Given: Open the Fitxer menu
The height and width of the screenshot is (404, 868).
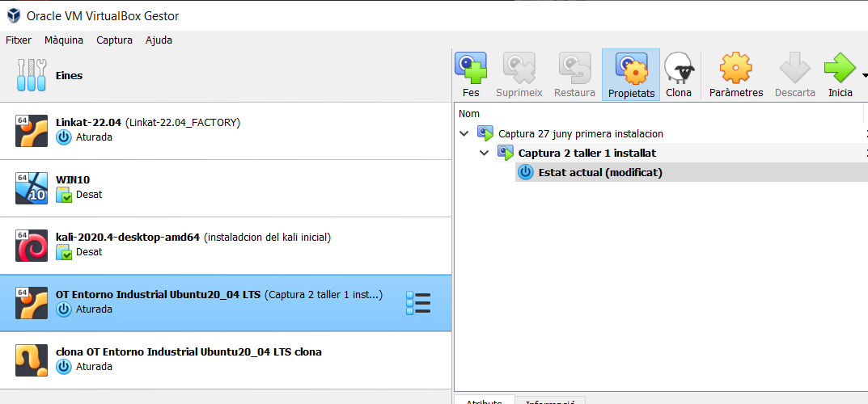Looking at the screenshot, I should coord(19,40).
